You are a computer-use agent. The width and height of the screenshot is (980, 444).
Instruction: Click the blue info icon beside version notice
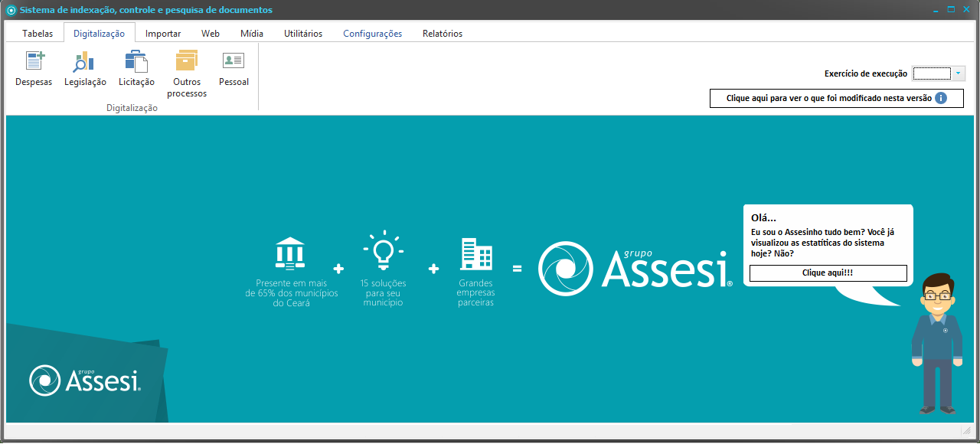pyautogui.click(x=942, y=98)
